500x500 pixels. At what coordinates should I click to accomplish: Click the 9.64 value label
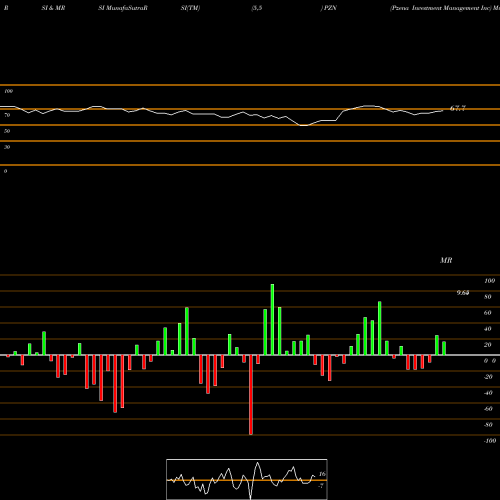463,293
